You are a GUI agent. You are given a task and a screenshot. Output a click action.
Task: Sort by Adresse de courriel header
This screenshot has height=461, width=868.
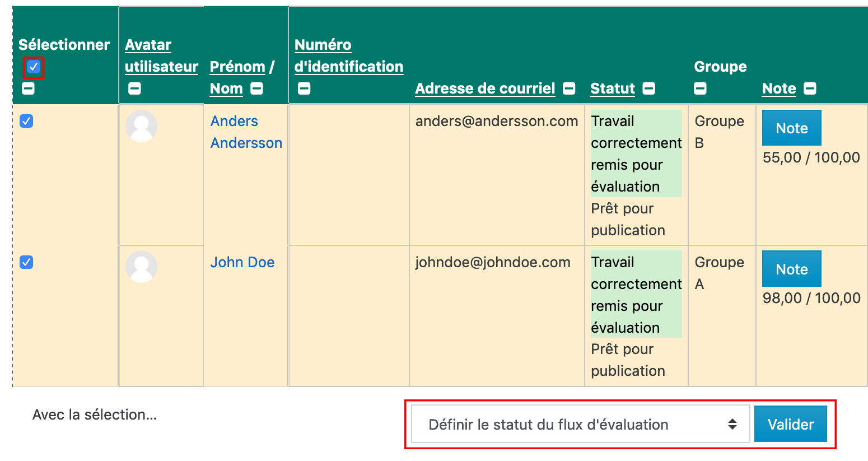tap(485, 89)
